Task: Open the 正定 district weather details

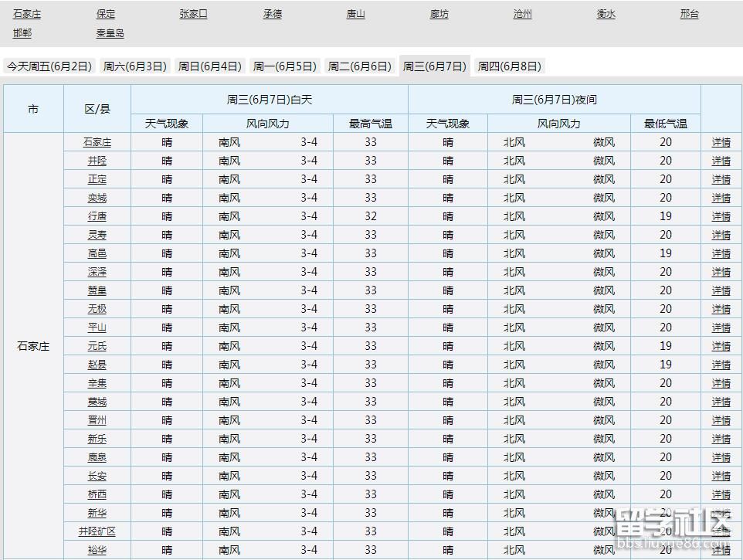Action: (97, 178)
